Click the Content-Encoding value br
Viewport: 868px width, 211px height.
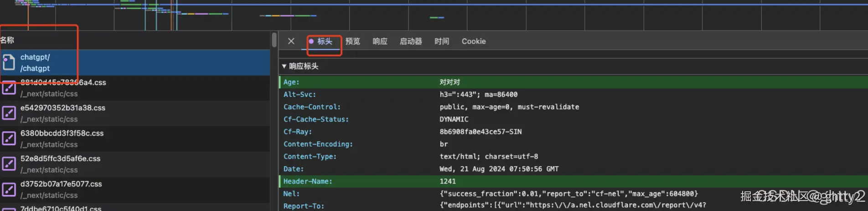coord(444,144)
